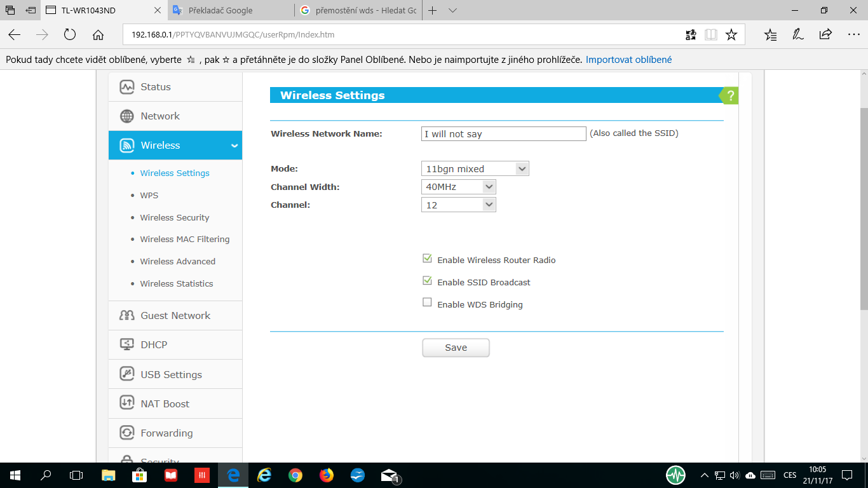Add page to favorites with star icon
The height and width of the screenshot is (488, 868).
731,35
